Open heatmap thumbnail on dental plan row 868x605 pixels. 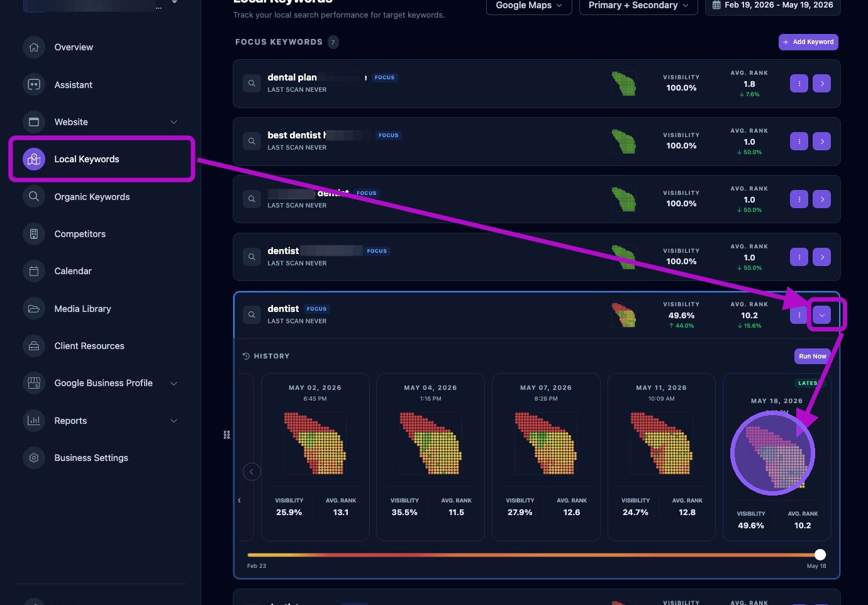coord(623,84)
